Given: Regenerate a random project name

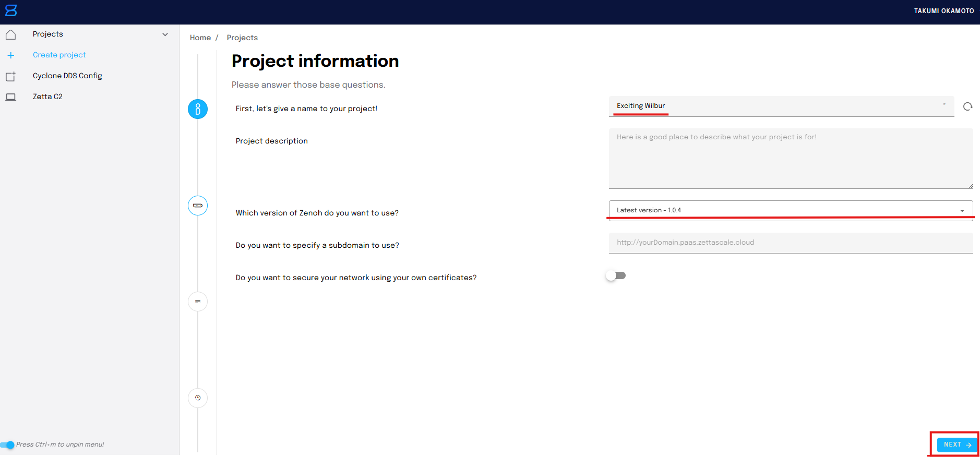Looking at the screenshot, I should click(x=967, y=106).
